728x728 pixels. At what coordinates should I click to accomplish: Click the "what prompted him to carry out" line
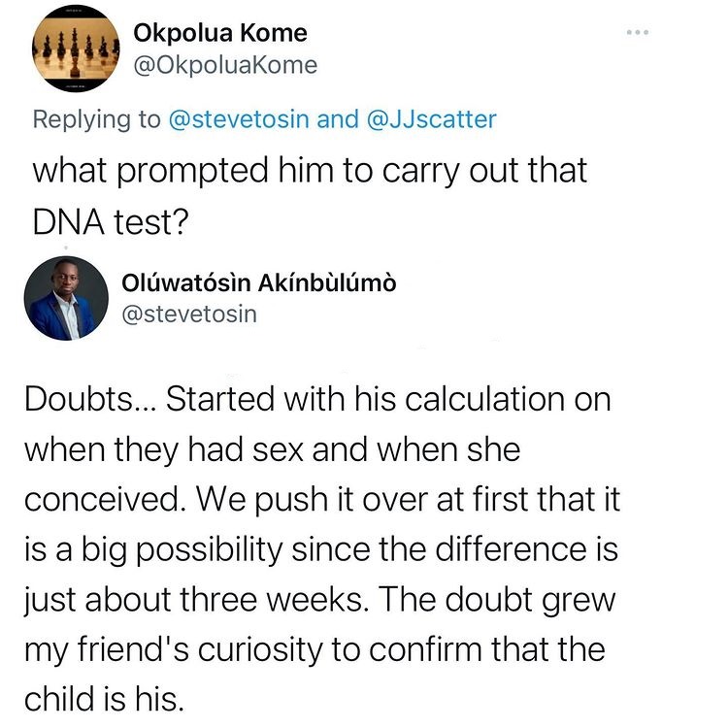pos(311,170)
